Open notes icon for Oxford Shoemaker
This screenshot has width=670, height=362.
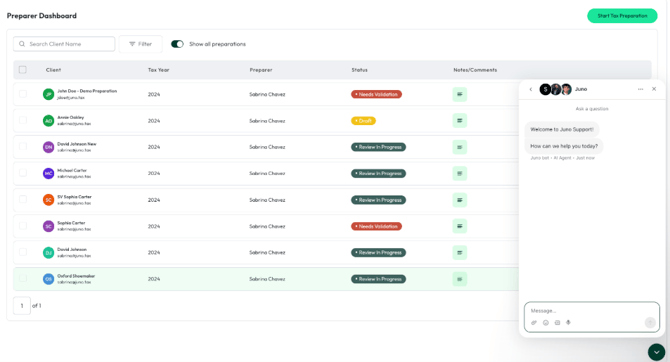[459, 279]
